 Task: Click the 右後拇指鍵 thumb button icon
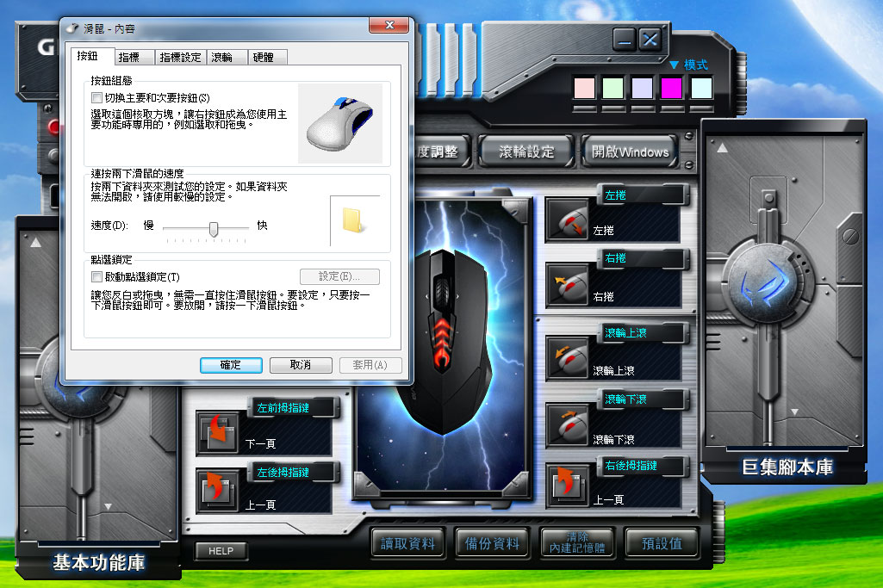click(569, 485)
